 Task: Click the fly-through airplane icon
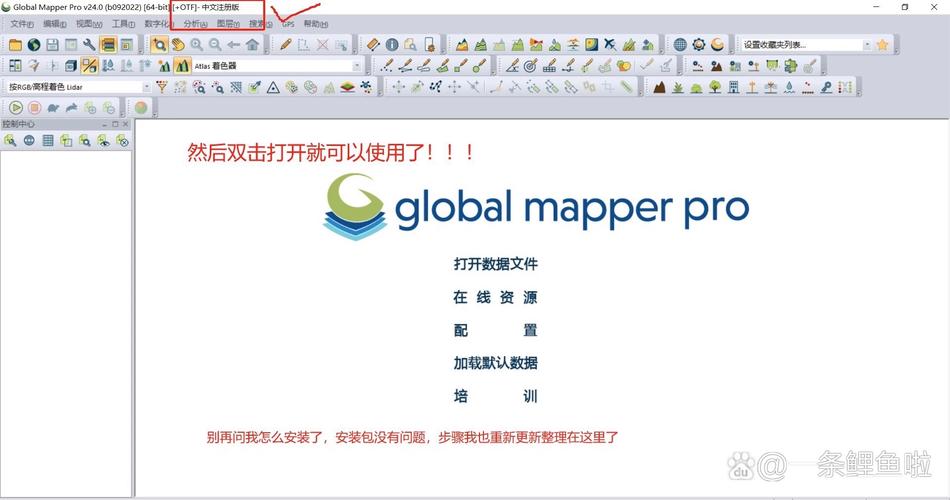pyautogui.click(x=610, y=44)
